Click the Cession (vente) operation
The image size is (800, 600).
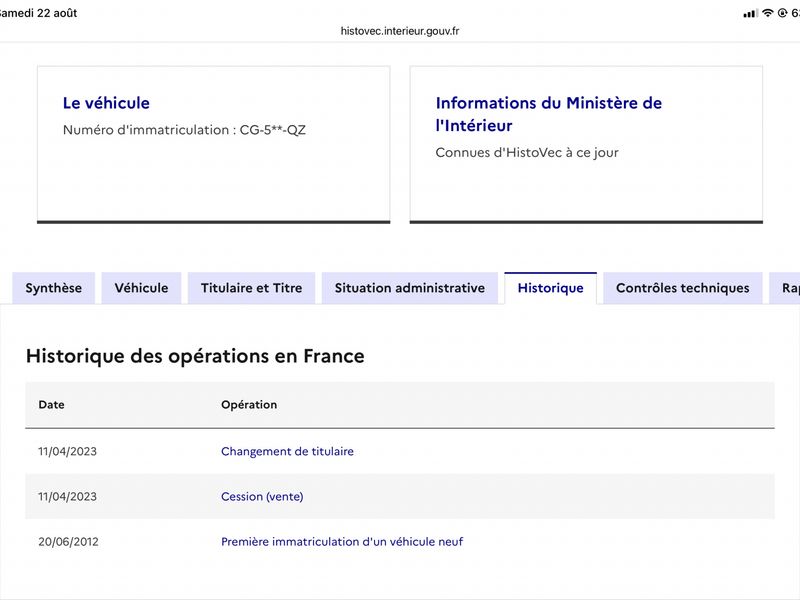(x=262, y=496)
